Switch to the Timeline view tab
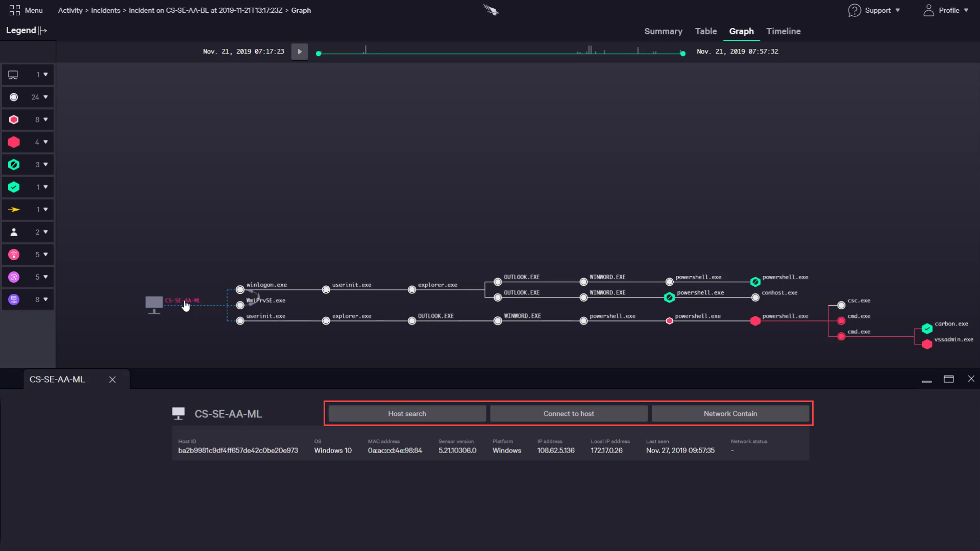Image resolution: width=980 pixels, height=551 pixels. 783,31
